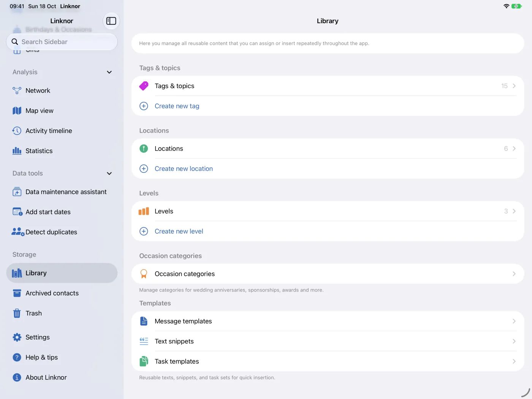Click Create new location
532x399 pixels.
184,169
